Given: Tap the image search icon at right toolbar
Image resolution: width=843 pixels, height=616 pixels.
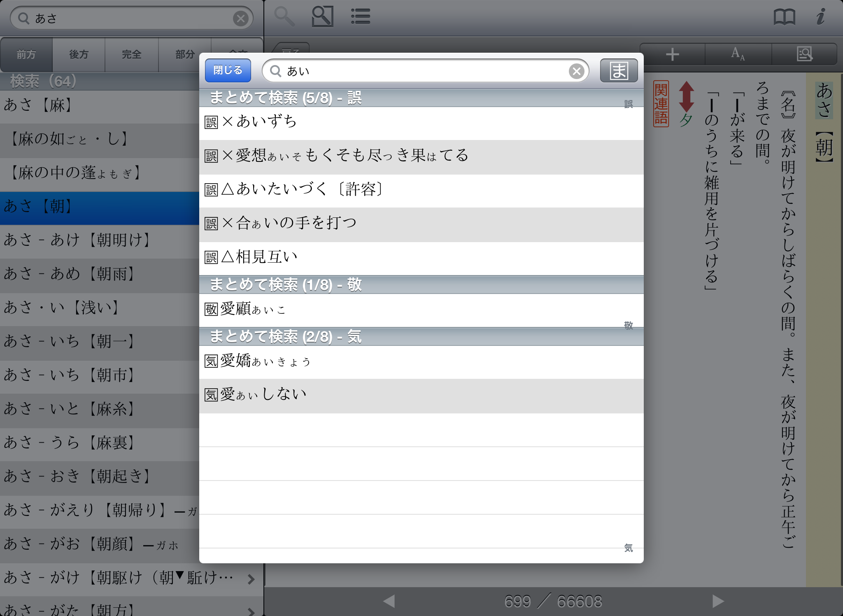Looking at the screenshot, I should pos(804,54).
